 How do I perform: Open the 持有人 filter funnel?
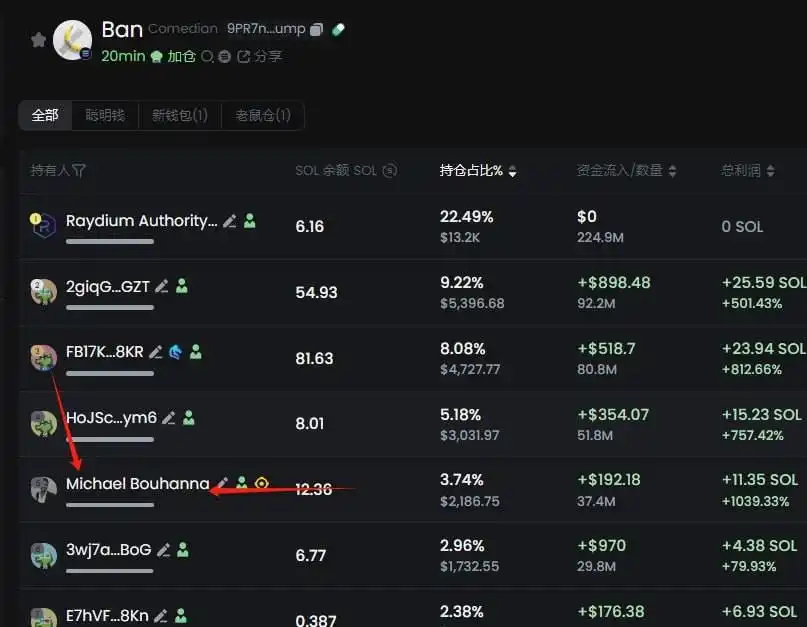coord(79,171)
